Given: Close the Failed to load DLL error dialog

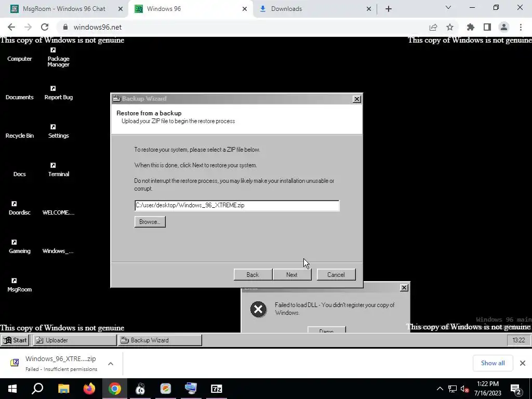Looking at the screenshot, I should pyautogui.click(x=404, y=288).
